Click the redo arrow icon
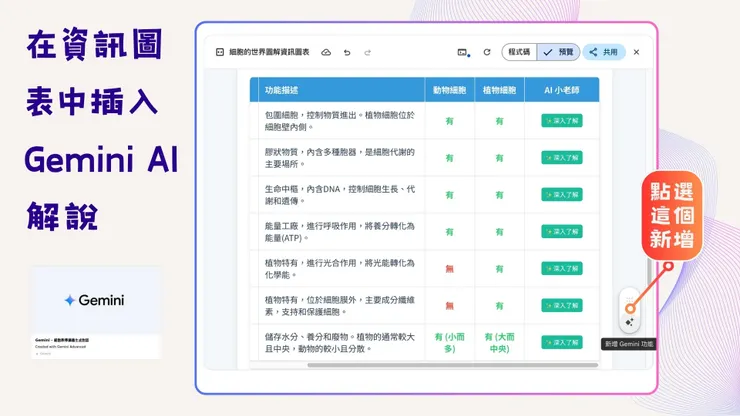The width and height of the screenshot is (740, 416). [x=368, y=52]
